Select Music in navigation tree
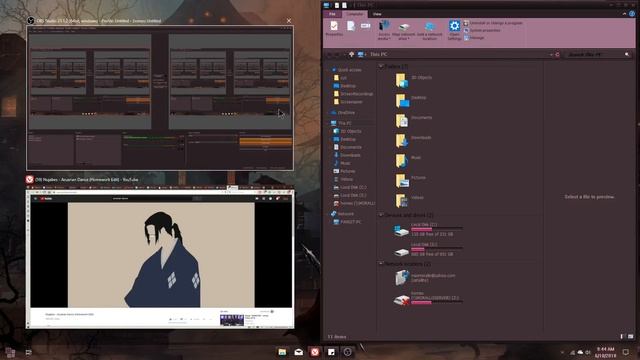Image resolution: width=640 pixels, height=360 pixels. 342,163
